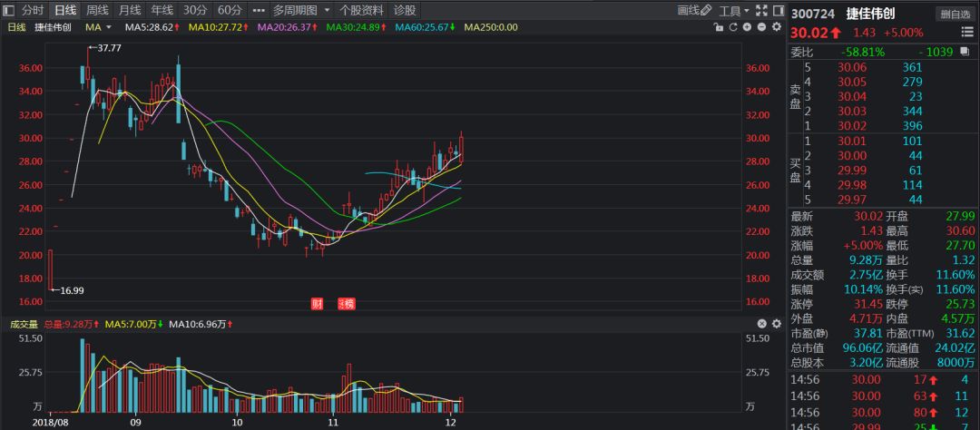Toggle the chart lock icon
This screenshot has height=430, width=980.
click(x=719, y=27)
